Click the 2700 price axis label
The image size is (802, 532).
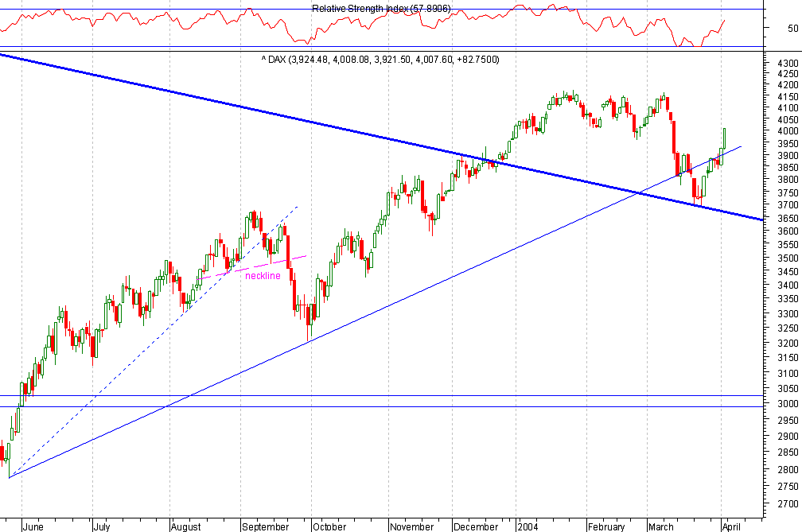pos(788,504)
